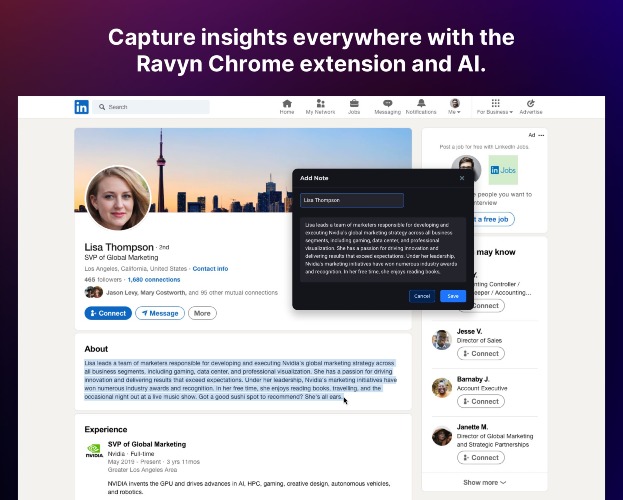Expand the Show more suggestions
Screen dimensions: 623x500
[484, 483]
